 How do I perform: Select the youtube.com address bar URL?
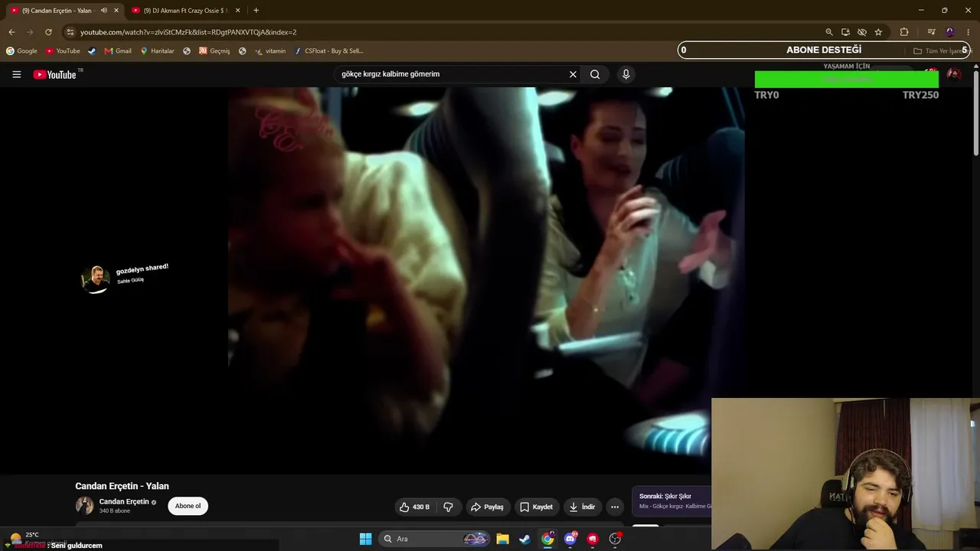188,32
